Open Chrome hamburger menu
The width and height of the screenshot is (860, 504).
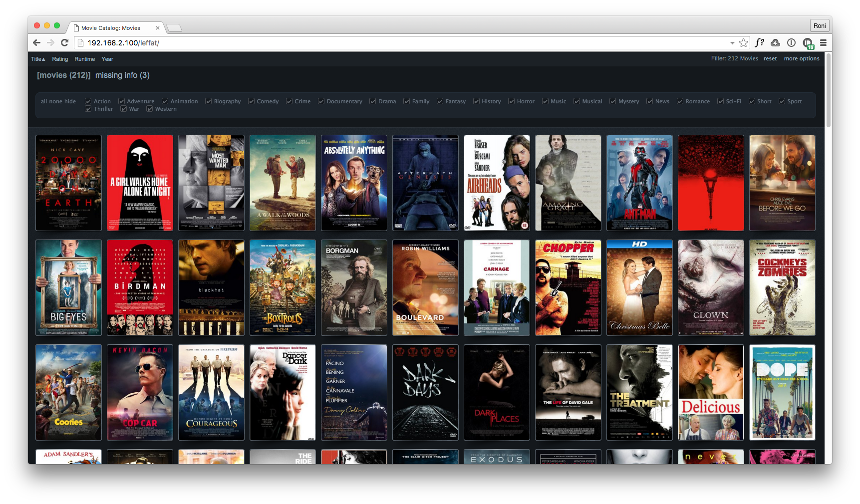(x=823, y=43)
